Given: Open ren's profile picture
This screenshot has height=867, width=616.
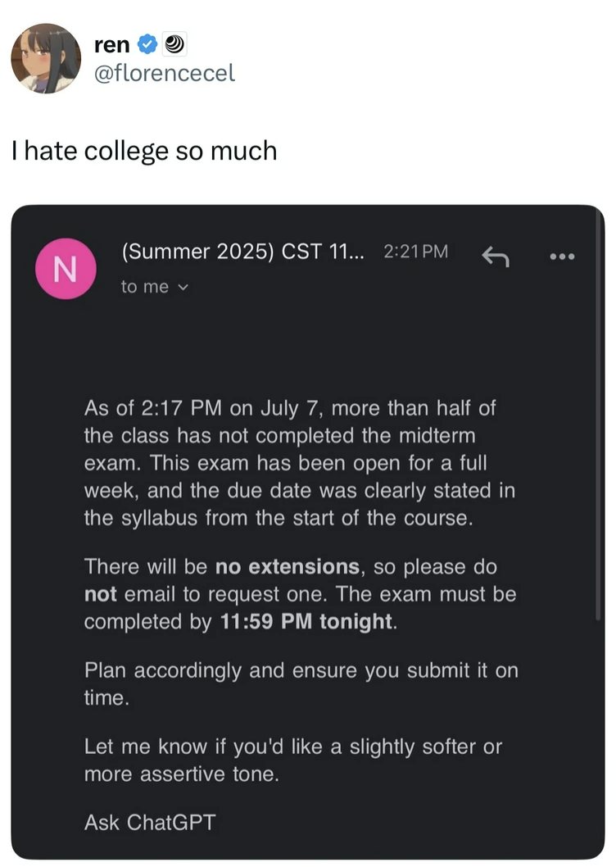Looking at the screenshot, I should coord(46,58).
